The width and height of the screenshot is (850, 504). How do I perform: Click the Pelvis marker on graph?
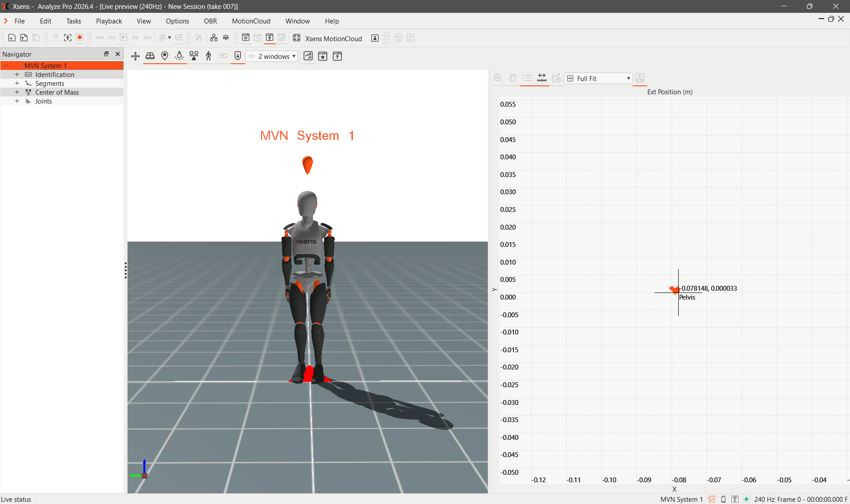(674, 290)
